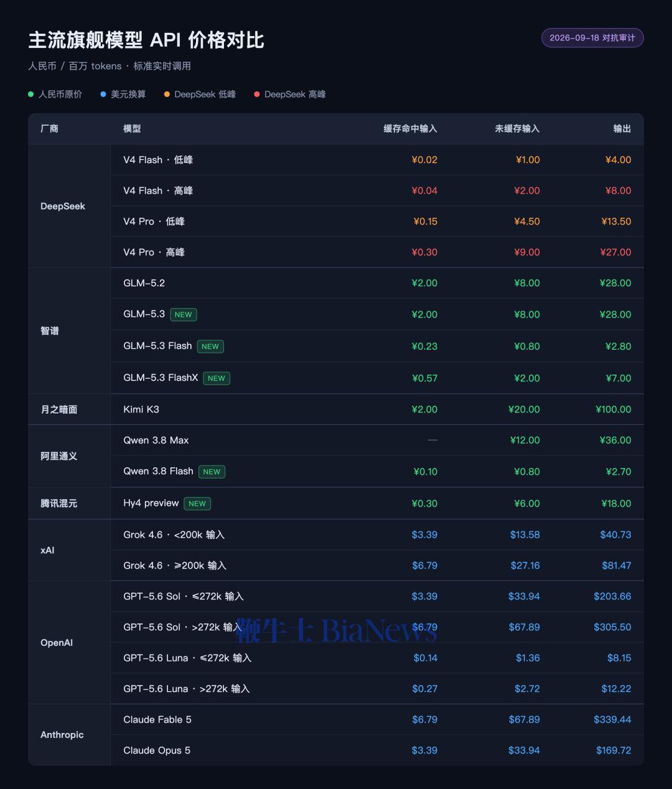Select the model name Kimi K3
The image size is (672, 789).
141,409
